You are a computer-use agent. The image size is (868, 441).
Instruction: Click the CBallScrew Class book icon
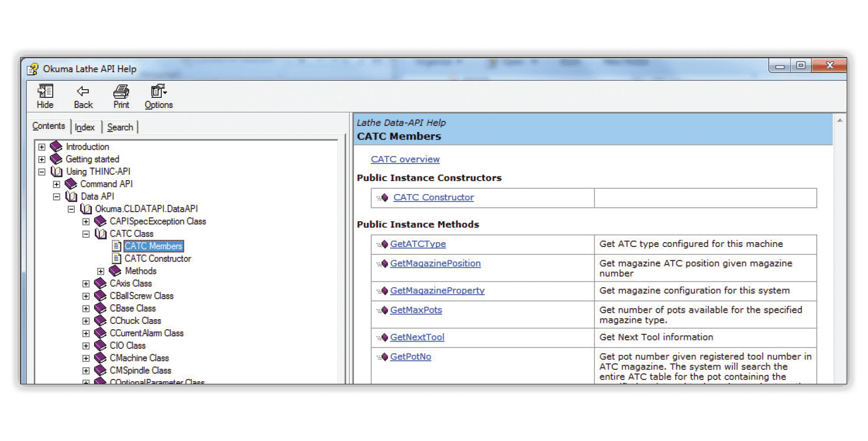tap(100, 296)
